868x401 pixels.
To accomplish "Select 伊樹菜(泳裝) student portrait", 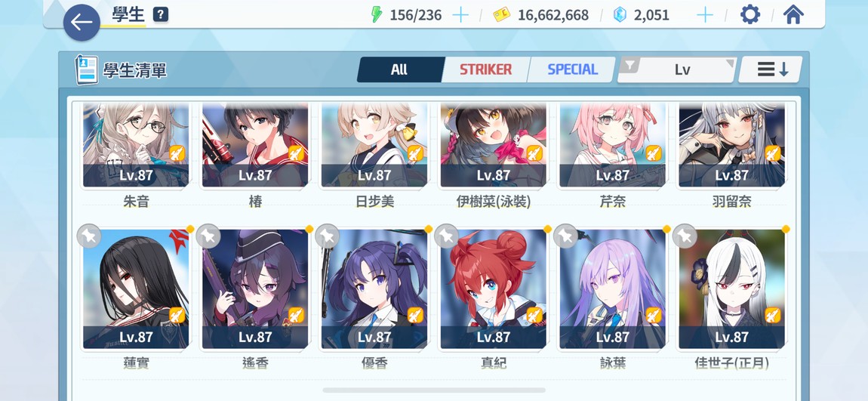I will click(493, 144).
